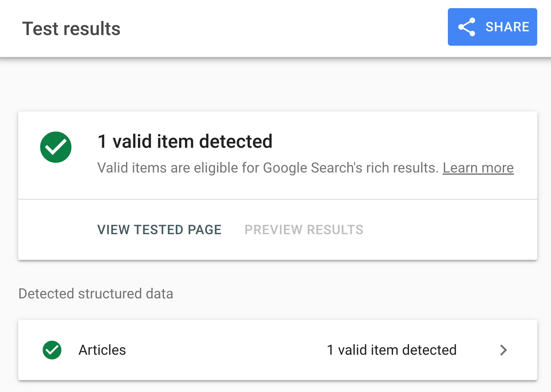Click blank area right of Detected structured data

pyautogui.click(x=354, y=294)
